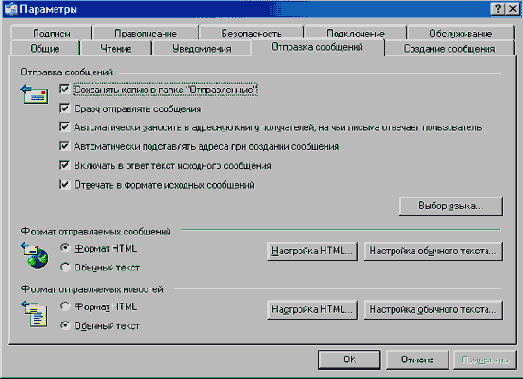Open the Обслуживание tab
The width and height of the screenshot is (523, 379).
(461, 33)
